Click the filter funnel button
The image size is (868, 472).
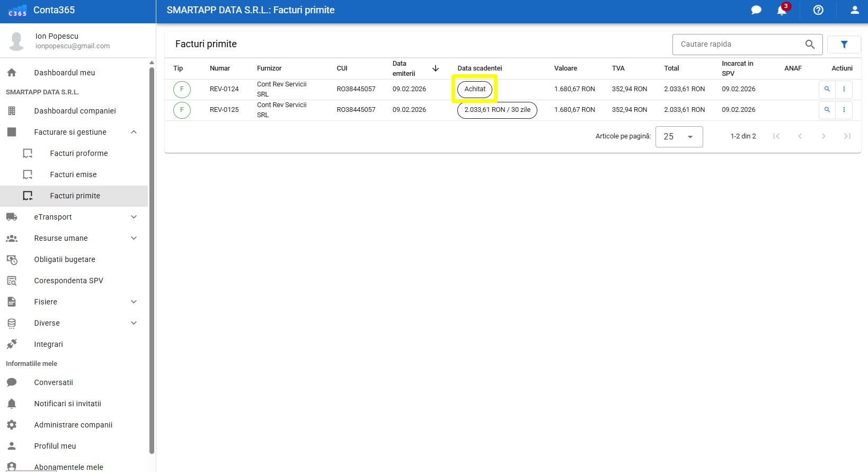coord(844,45)
